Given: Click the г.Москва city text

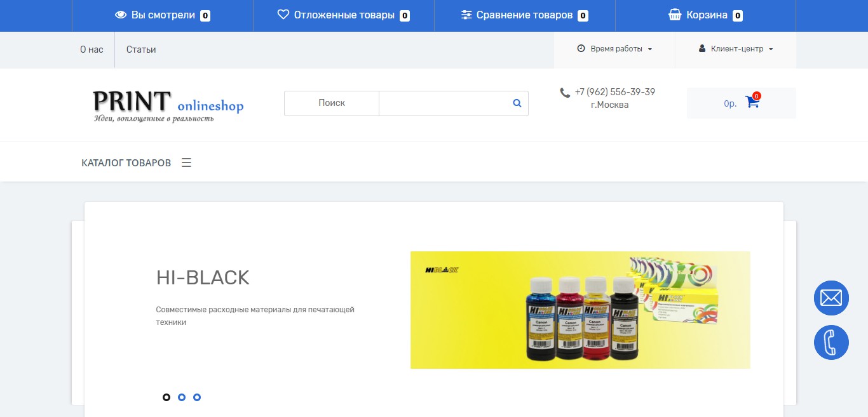Looking at the screenshot, I should 609,105.
